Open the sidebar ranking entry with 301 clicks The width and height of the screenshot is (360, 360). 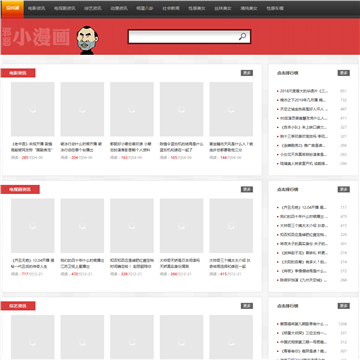point(304,244)
